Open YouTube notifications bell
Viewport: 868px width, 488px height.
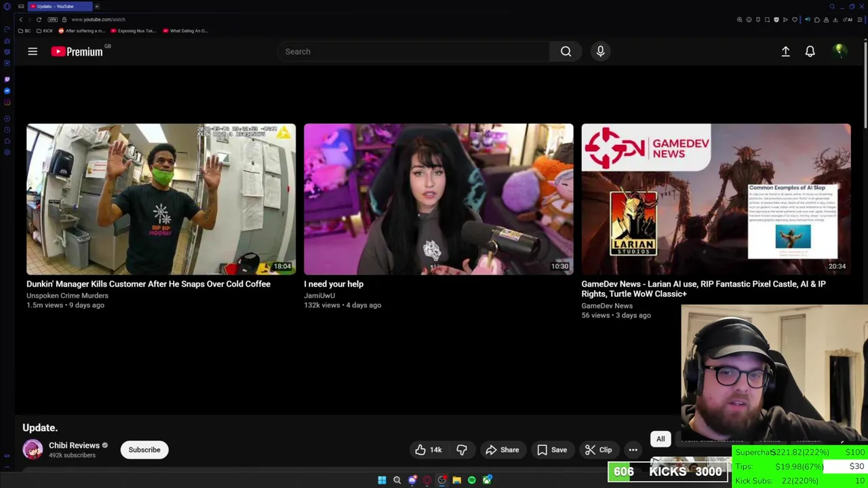(x=810, y=52)
